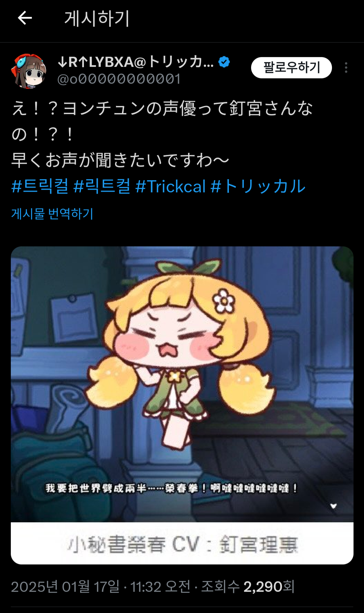Tap the post date 2025년 01월 17일
This screenshot has width=364, height=613.
pyautogui.click(x=65, y=587)
